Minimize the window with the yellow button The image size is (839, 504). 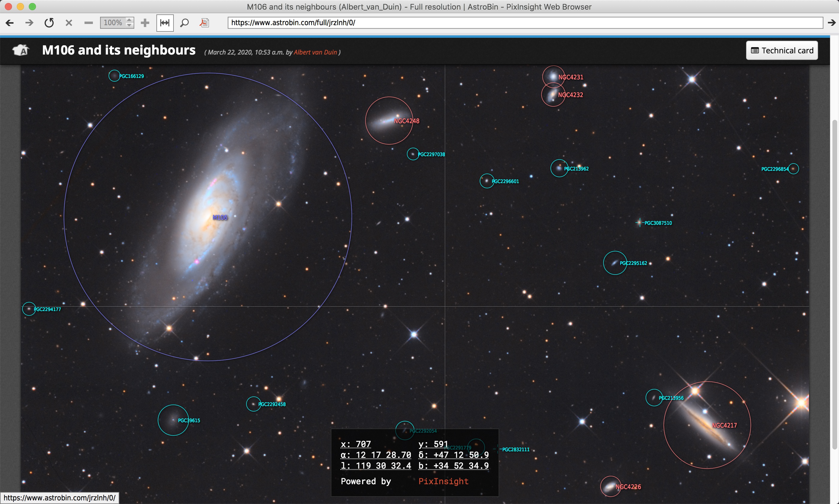tap(20, 7)
